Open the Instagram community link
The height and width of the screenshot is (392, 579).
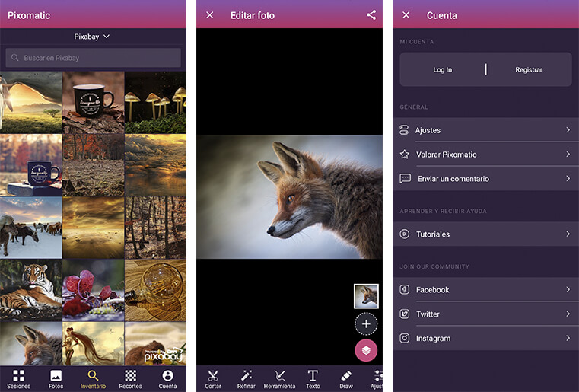point(486,339)
